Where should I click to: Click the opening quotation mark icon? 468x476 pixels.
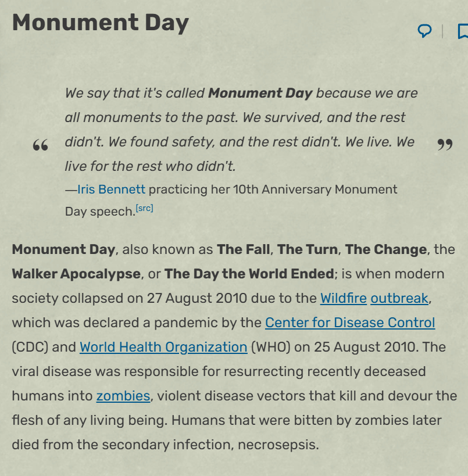coord(40,145)
